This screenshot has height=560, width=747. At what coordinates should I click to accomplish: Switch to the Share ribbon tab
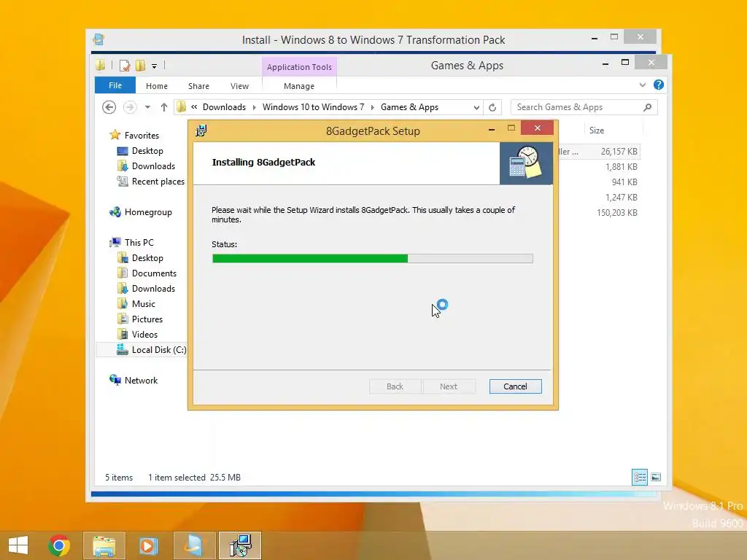click(x=198, y=86)
